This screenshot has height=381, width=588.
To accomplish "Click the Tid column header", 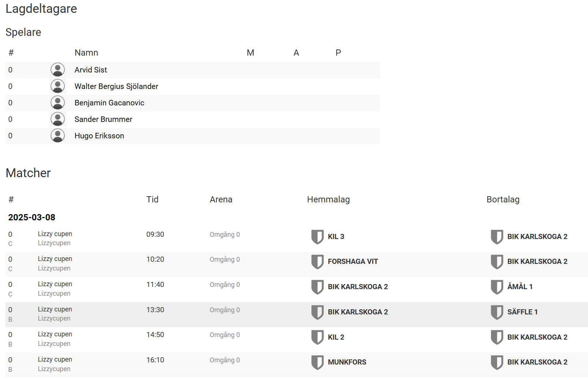I will click(152, 199).
